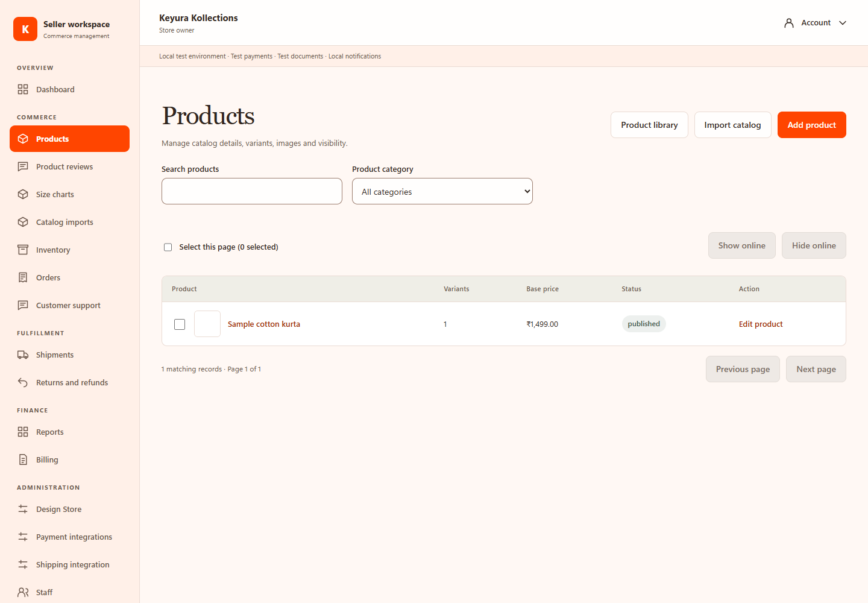Open the Sample cotton kurta product link

tap(264, 324)
